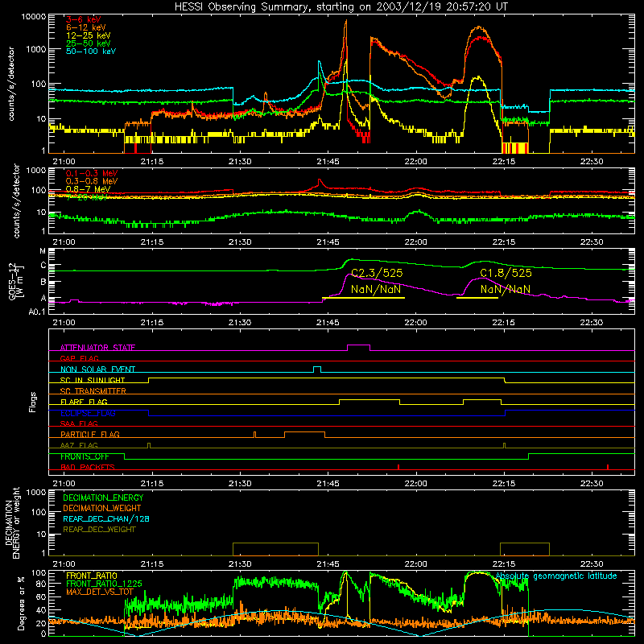Click the A0.1 tick on GOES axis
This screenshot has height=644, width=644.
click(37, 312)
